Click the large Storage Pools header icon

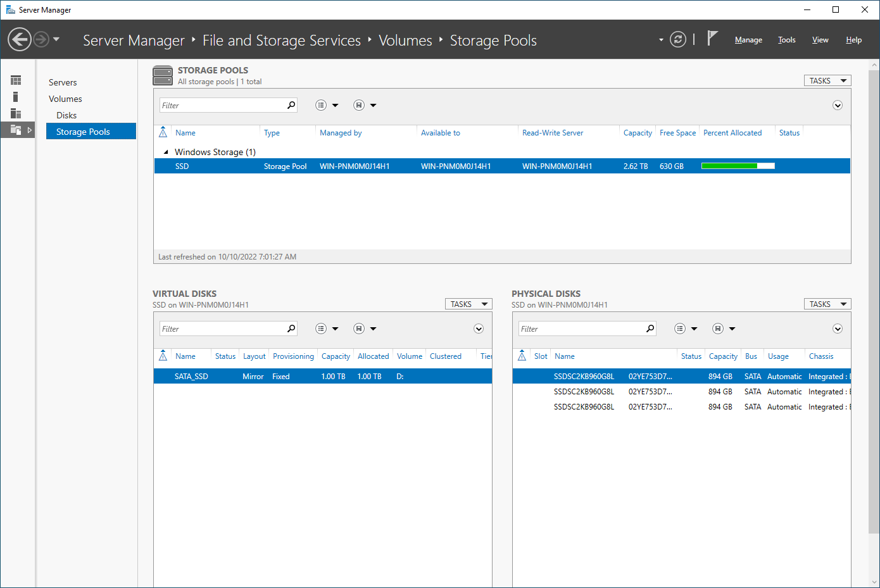coord(163,75)
